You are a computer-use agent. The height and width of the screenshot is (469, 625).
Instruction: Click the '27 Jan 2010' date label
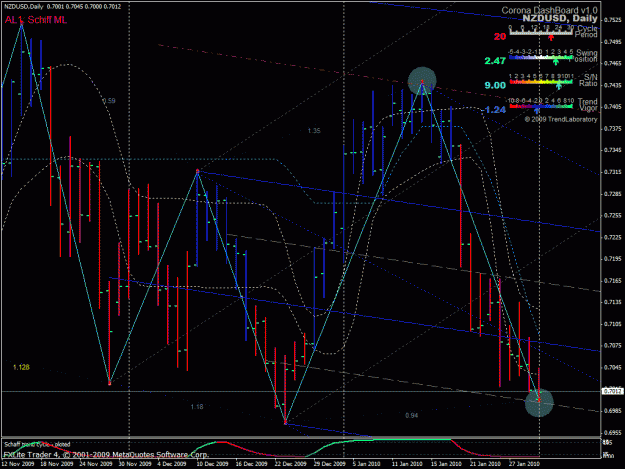click(x=524, y=464)
